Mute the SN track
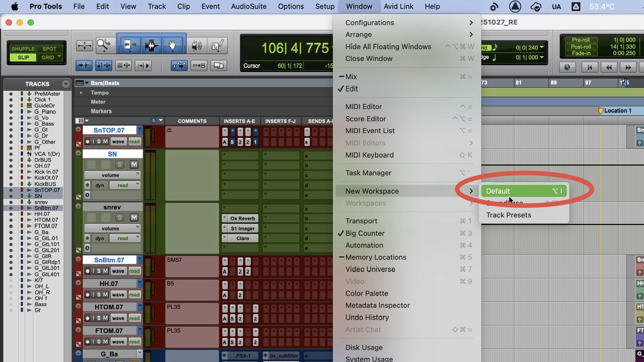Image resolution: width=644 pixels, height=362 pixels. [x=134, y=164]
